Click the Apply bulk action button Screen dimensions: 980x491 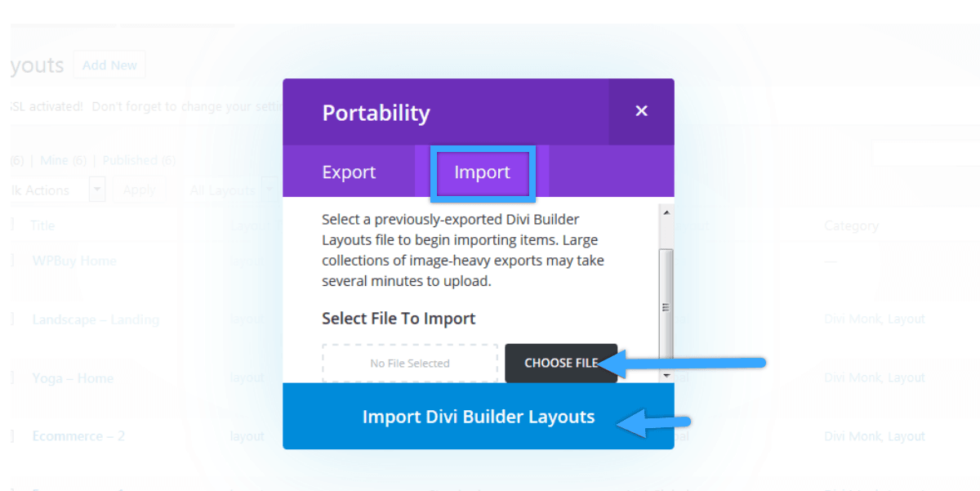coord(139,190)
